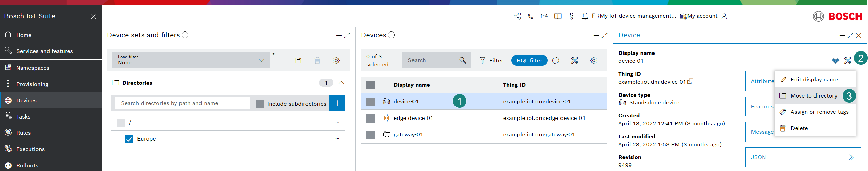Click the Bosch logo
This screenshot has height=171, width=868.
[838, 16]
